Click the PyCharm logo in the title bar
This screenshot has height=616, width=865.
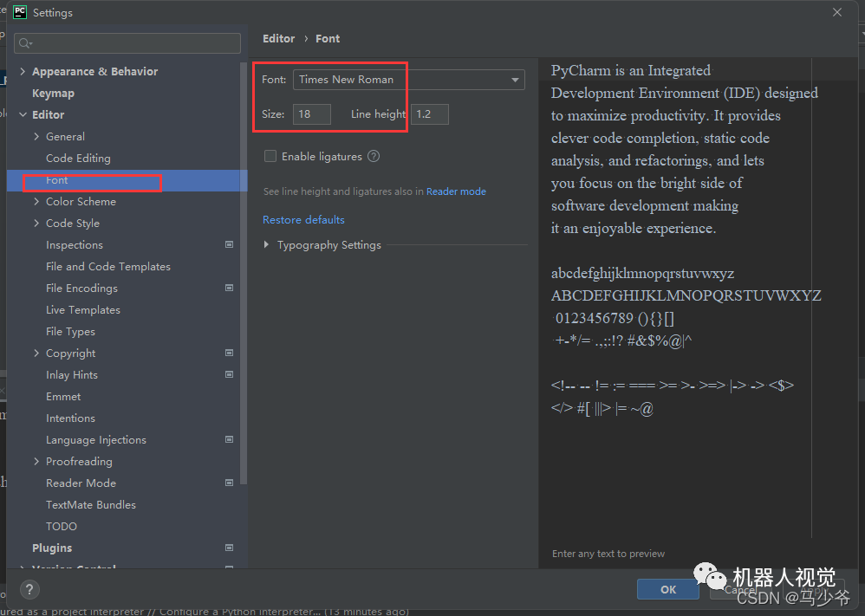click(20, 12)
